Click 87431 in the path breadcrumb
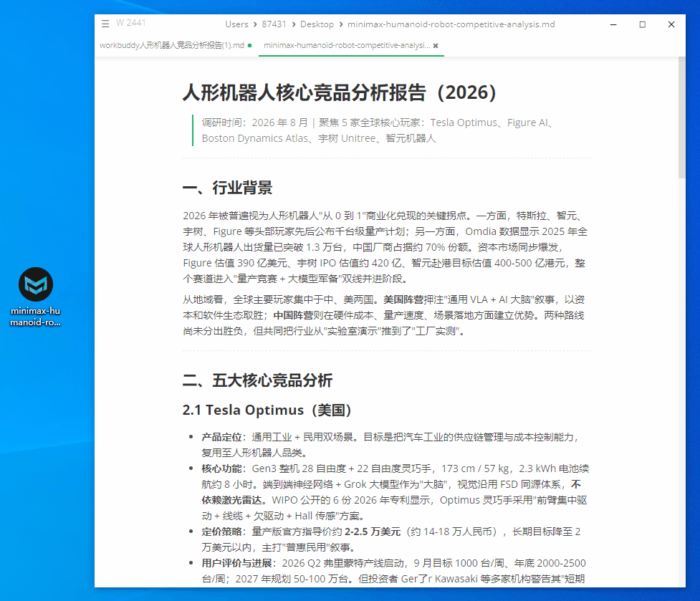 pos(274,24)
